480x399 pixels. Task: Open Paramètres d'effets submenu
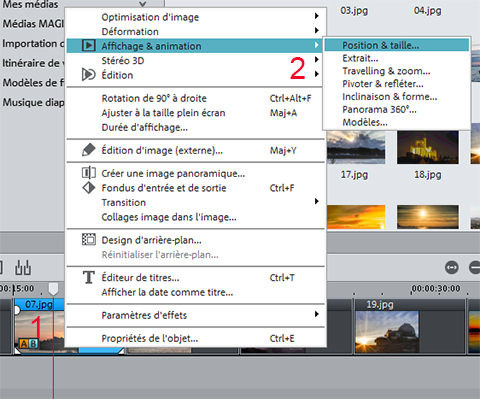coord(196,315)
